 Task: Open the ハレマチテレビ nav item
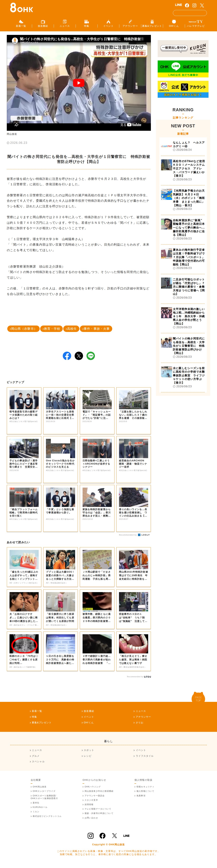pos(196,23)
